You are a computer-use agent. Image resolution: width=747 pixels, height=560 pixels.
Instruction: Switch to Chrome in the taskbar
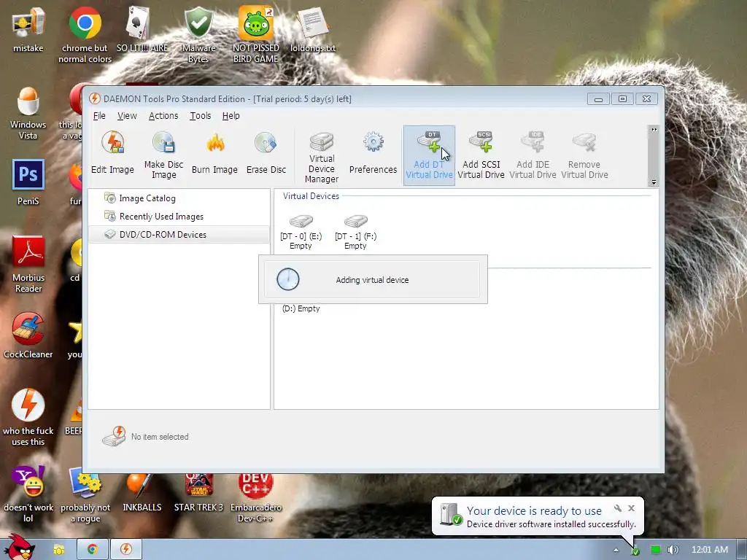(93, 550)
